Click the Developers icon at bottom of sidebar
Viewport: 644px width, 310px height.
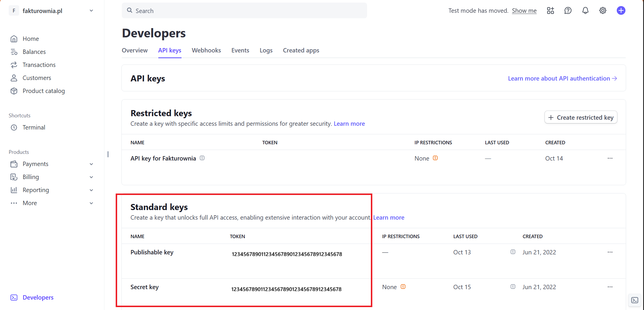pos(14,297)
